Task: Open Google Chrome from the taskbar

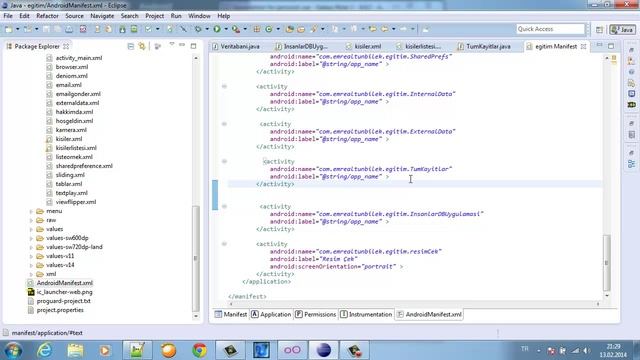Action: pos(199,350)
